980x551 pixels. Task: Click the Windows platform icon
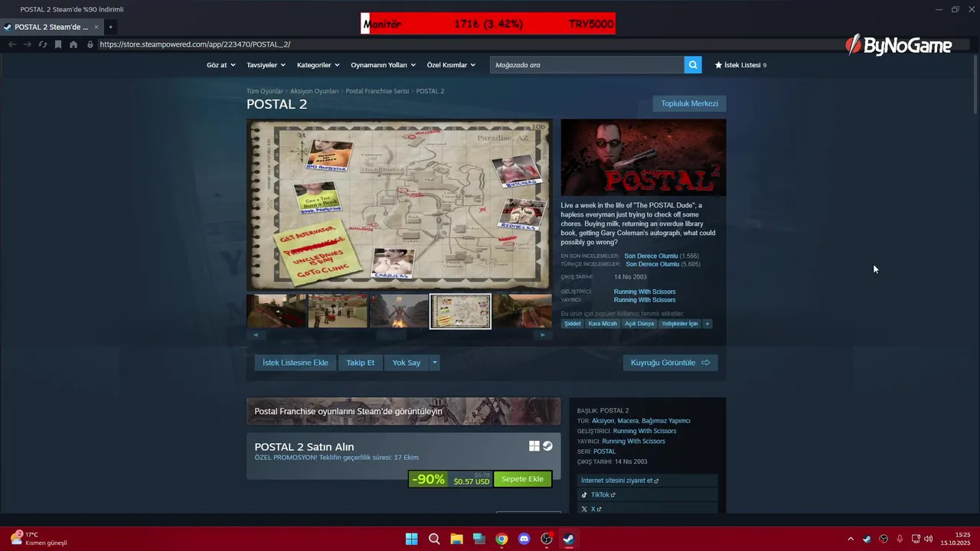point(534,446)
